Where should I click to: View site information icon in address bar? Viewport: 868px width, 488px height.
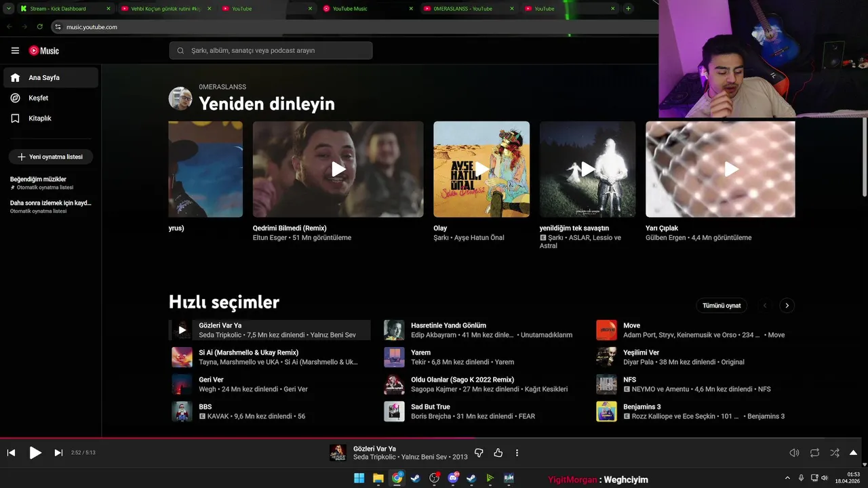point(58,27)
